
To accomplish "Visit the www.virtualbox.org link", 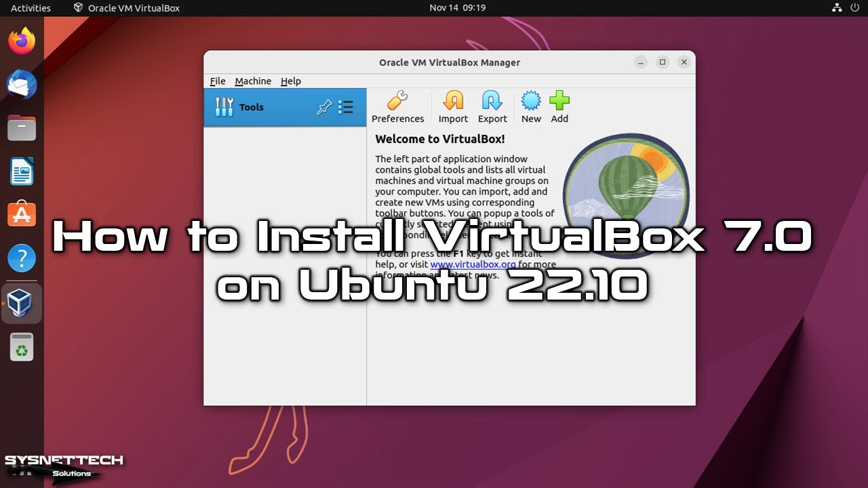I will tap(473, 264).
